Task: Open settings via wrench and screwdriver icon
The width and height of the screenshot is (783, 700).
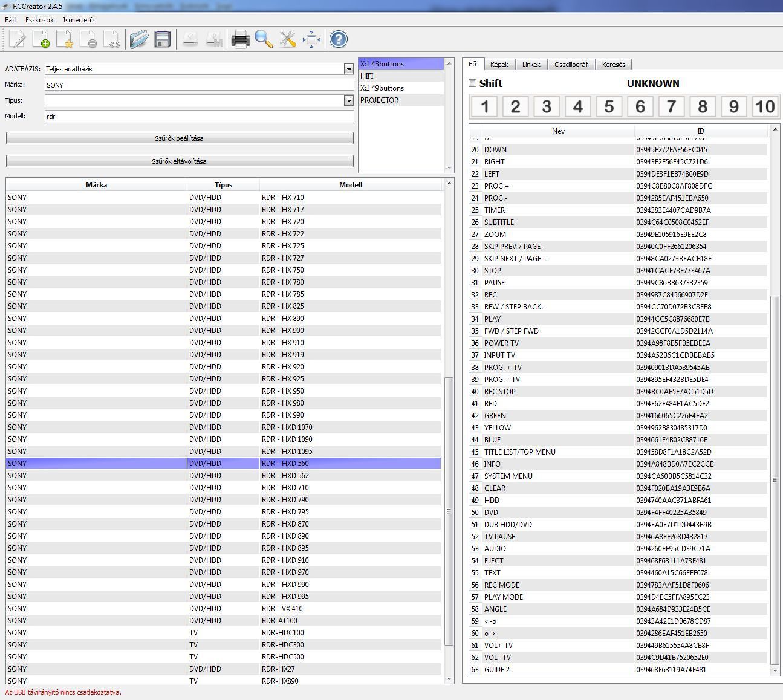Action: (x=288, y=40)
